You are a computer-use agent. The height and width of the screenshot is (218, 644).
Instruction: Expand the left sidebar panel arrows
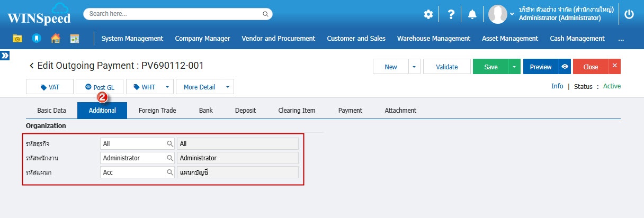tap(5, 55)
